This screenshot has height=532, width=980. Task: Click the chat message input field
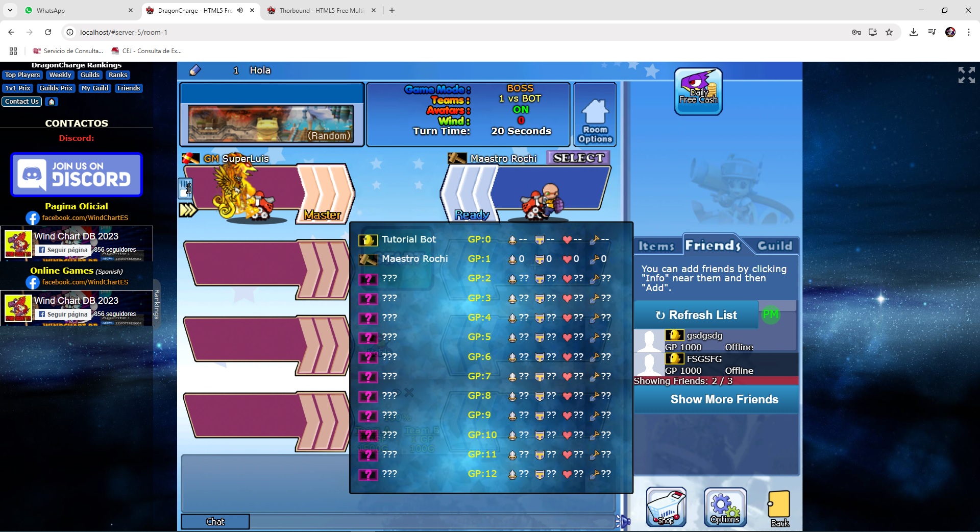pyautogui.click(x=432, y=521)
